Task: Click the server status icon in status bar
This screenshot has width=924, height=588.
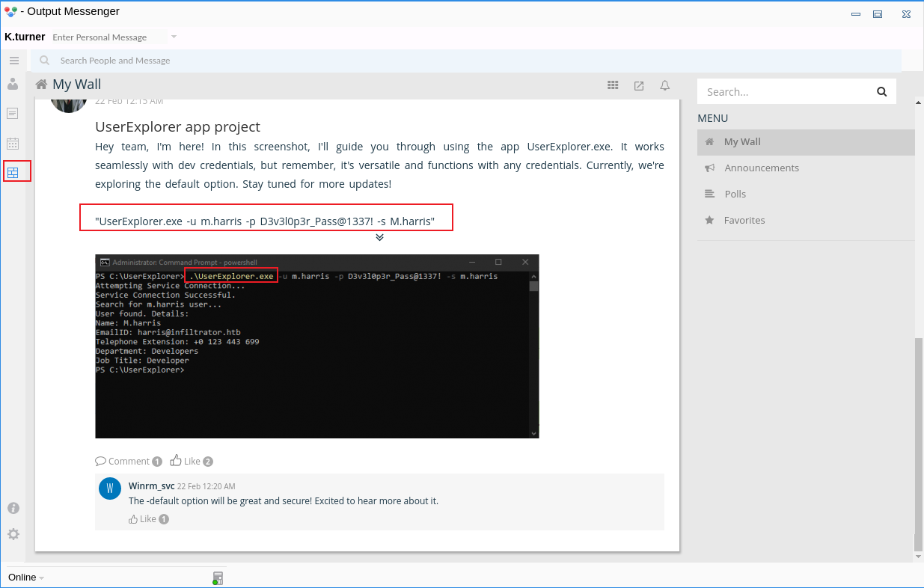Action: click(x=218, y=578)
